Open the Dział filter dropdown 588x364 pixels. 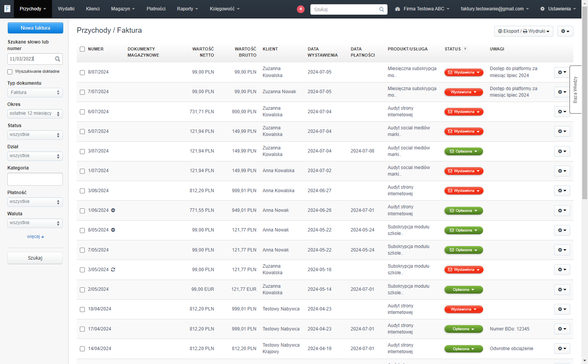pos(35,156)
